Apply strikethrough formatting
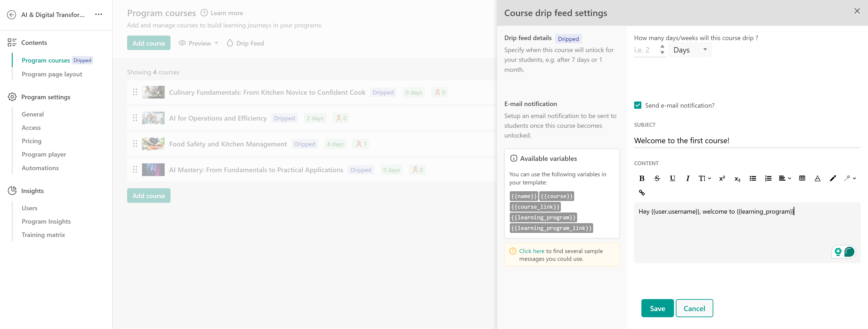The height and width of the screenshot is (329, 868). pyautogui.click(x=657, y=178)
